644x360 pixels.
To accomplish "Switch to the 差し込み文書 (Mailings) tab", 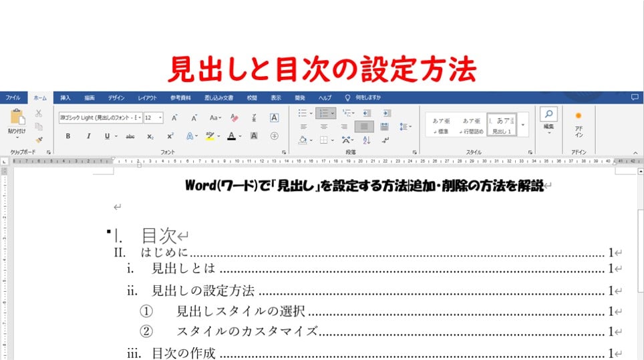I will pyautogui.click(x=219, y=98).
